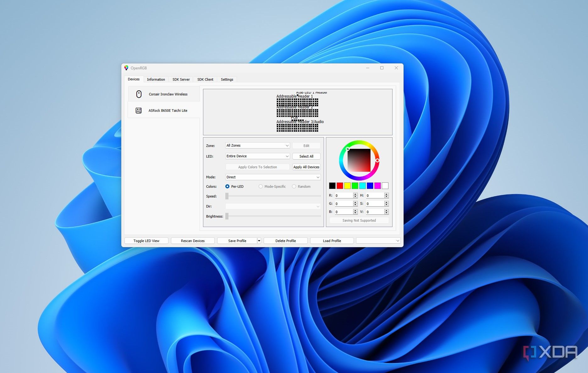588x373 pixels.
Task: Select the cyan color swatch
Action: (362, 186)
